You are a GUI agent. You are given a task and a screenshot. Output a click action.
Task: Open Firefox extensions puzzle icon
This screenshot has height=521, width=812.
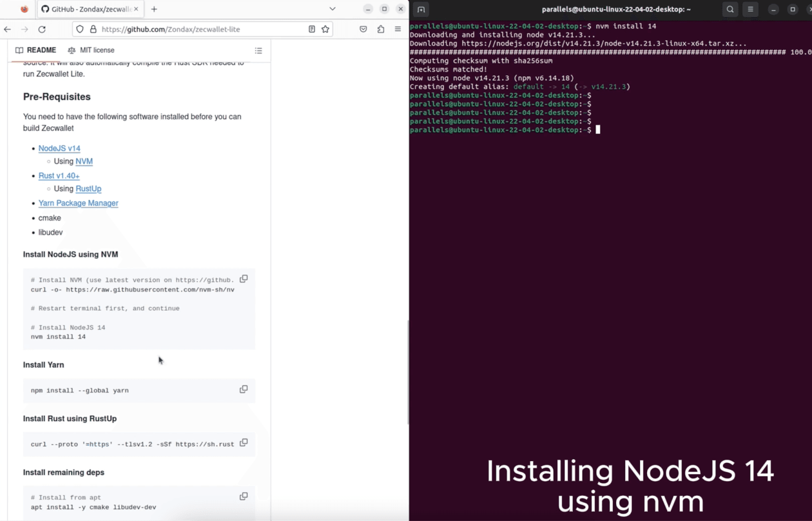click(x=381, y=29)
